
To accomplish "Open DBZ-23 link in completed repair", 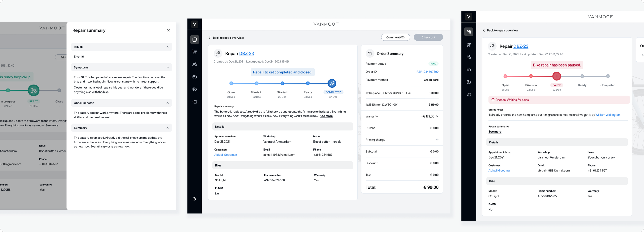I will (247, 53).
